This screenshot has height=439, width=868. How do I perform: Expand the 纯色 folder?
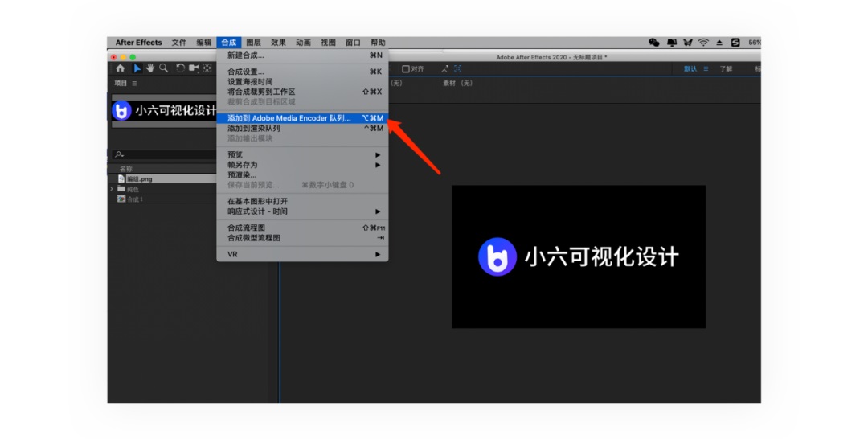point(112,189)
